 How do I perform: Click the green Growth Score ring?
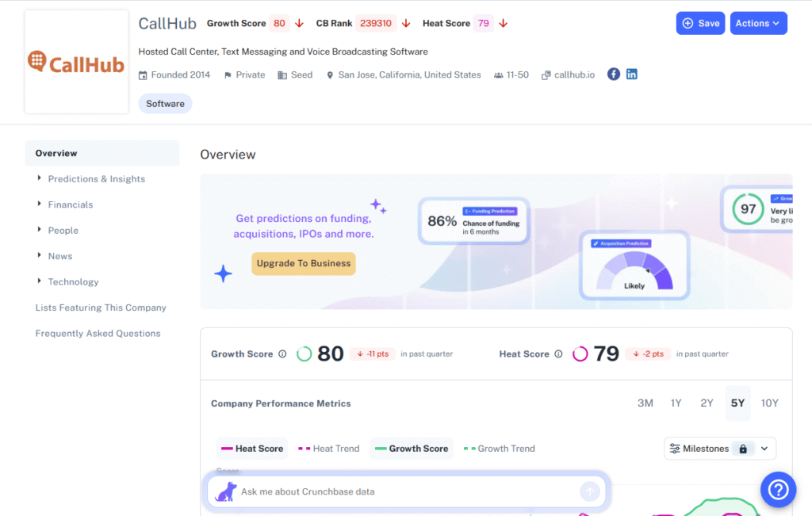point(304,354)
